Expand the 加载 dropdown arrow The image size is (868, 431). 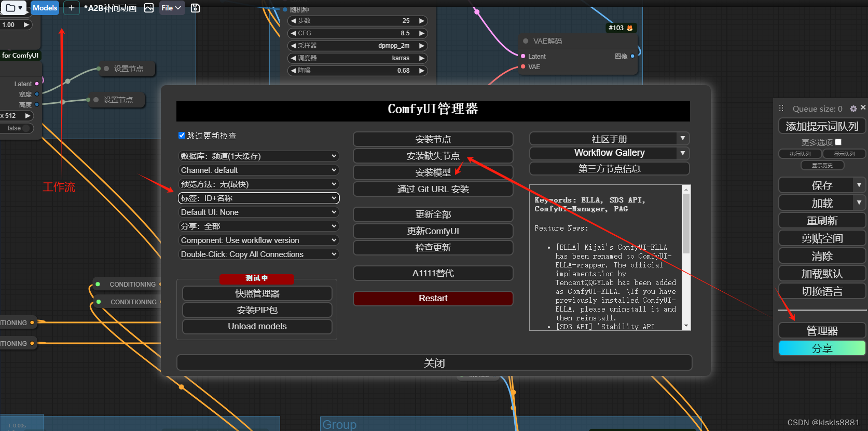click(x=859, y=203)
